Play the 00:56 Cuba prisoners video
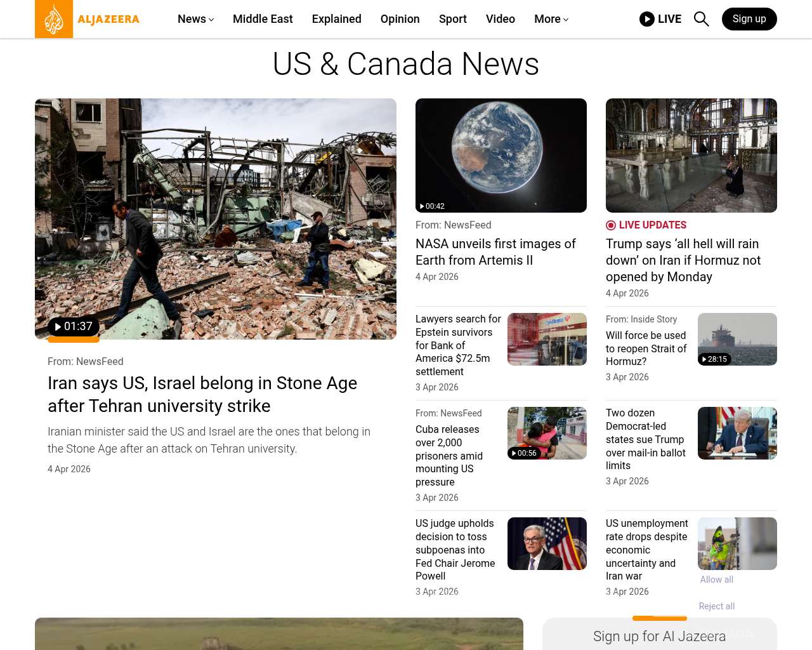This screenshot has height=650, width=812. [x=524, y=453]
